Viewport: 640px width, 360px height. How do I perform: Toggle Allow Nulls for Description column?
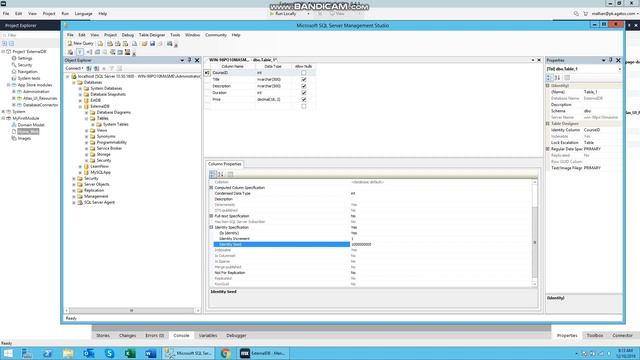tap(304, 86)
